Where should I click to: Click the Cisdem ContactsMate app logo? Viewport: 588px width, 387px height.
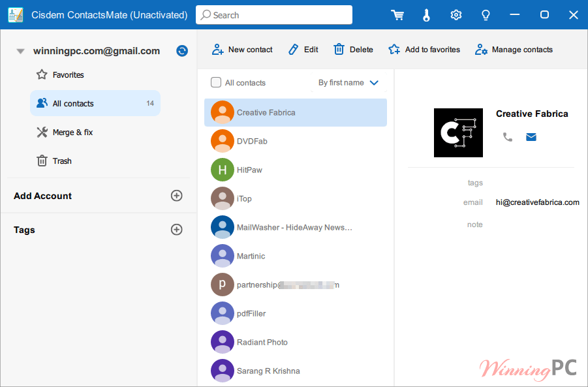tap(16, 15)
